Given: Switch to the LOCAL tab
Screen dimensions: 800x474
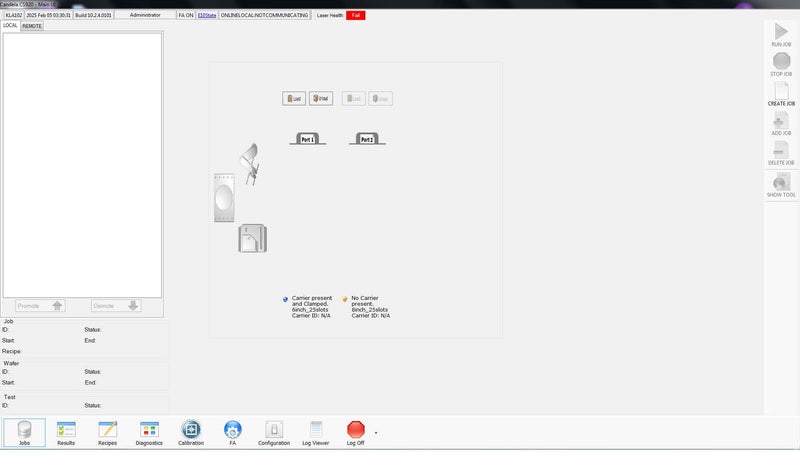Looking at the screenshot, I should pos(10,26).
